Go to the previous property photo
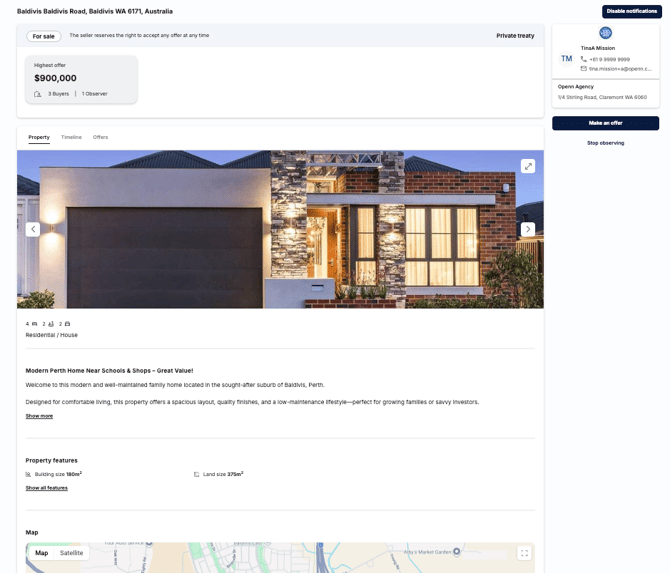 (x=33, y=229)
